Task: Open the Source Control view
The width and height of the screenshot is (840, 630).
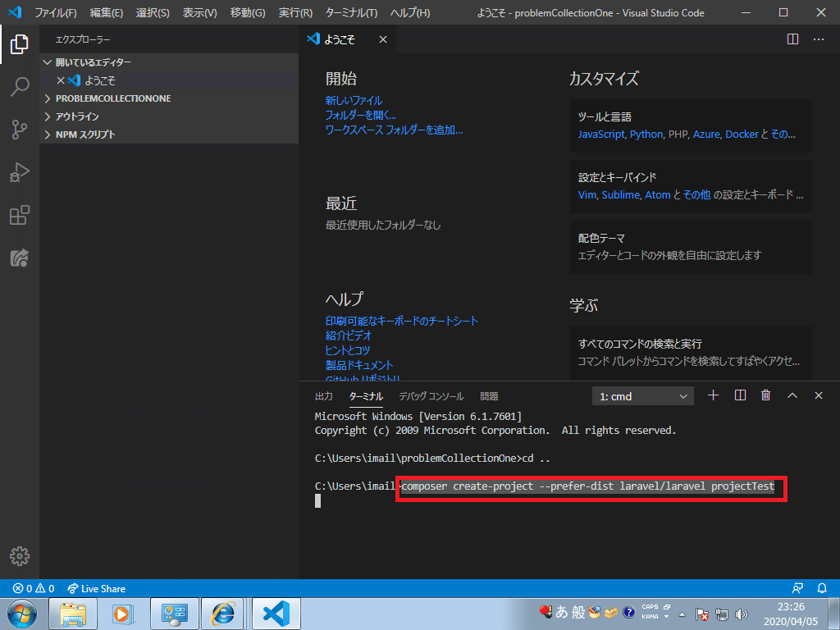Action: [x=20, y=130]
